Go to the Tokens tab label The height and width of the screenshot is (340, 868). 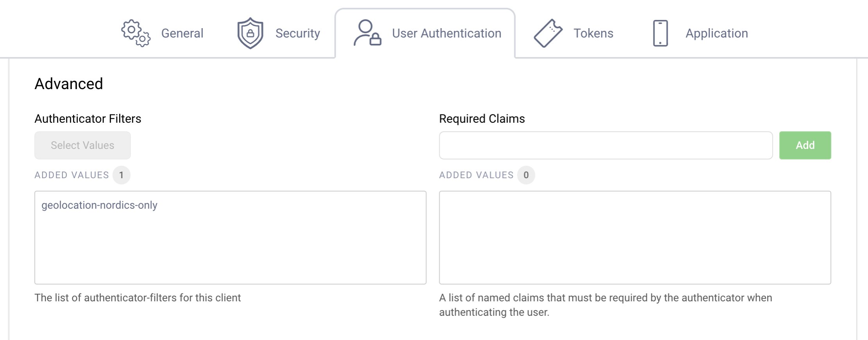tap(593, 34)
